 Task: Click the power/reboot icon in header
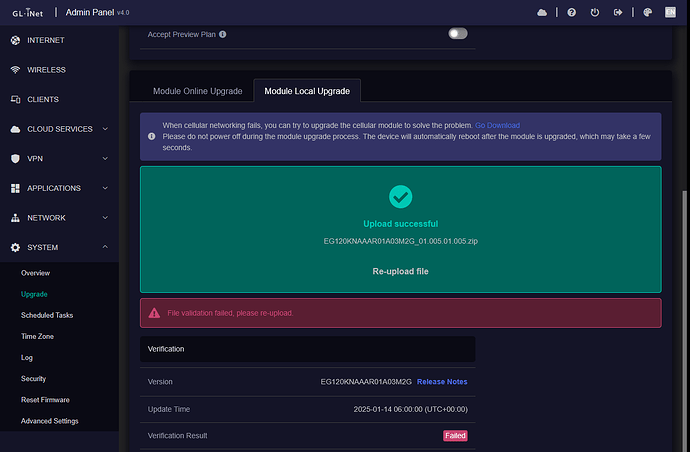click(x=595, y=13)
